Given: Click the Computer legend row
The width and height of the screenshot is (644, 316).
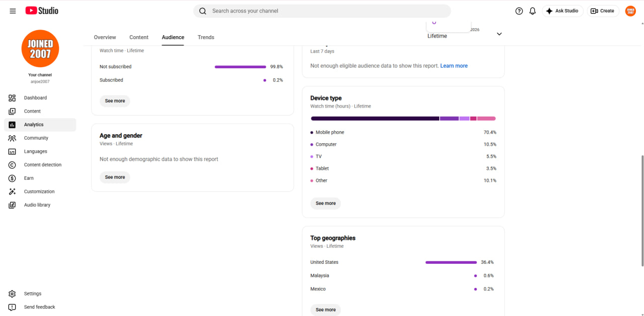Looking at the screenshot, I should (x=404, y=145).
